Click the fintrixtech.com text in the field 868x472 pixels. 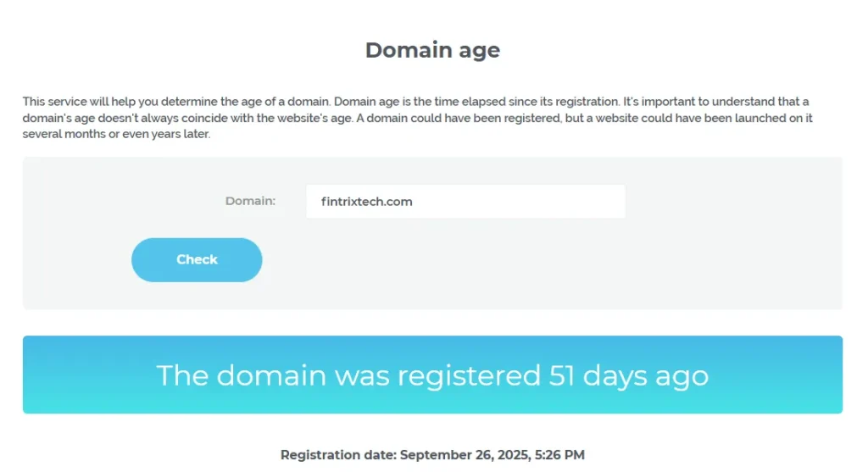[366, 202]
